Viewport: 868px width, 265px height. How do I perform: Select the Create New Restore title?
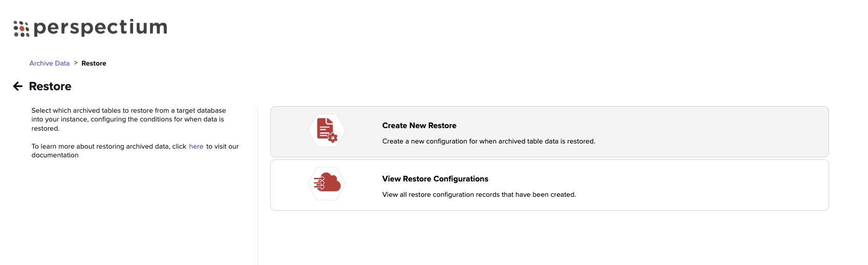(419, 126)
